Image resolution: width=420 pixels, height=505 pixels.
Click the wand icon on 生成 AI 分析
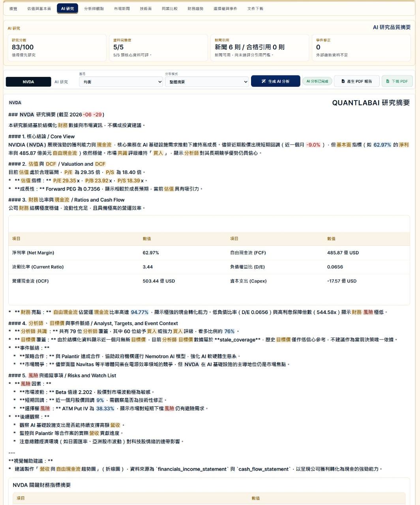264,81
